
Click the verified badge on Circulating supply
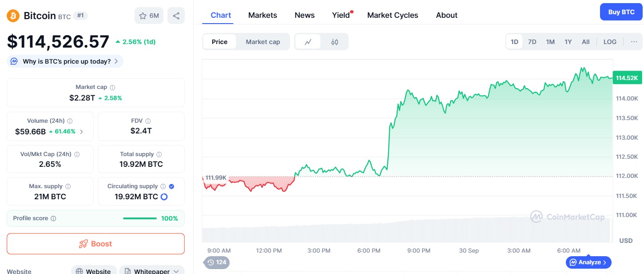(171, 186)
